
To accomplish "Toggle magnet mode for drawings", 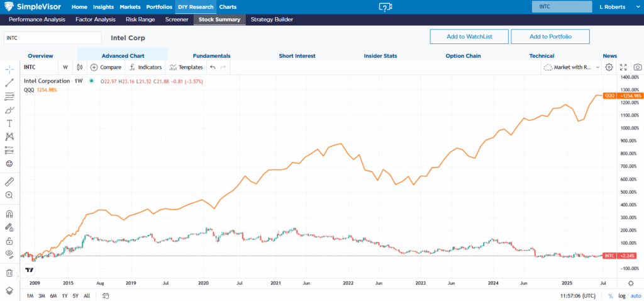I will 9,214.
